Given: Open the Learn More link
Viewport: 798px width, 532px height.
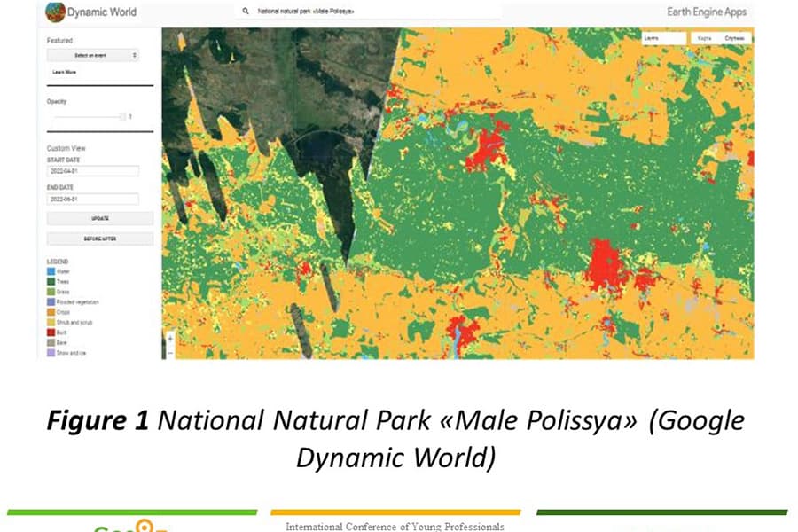Looking at the screenshot, I should point(65,73).
